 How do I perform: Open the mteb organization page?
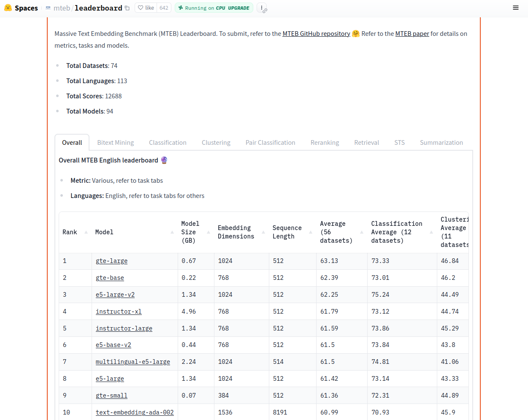[62, 8]
